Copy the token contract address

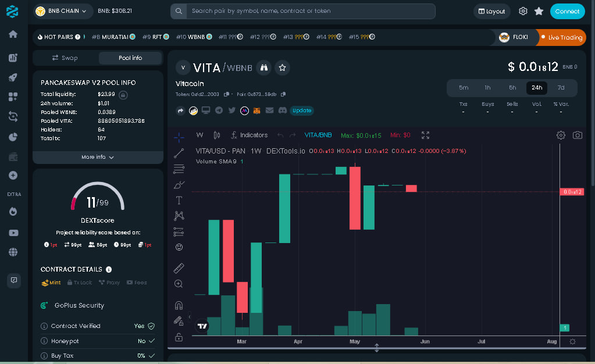pyautogui.click(x=226, y=94)
